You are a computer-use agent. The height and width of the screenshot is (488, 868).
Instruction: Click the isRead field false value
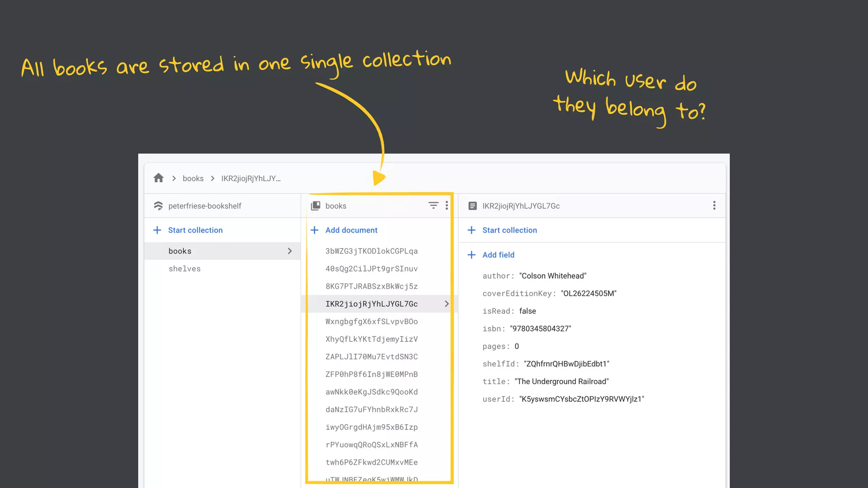click(x=527, y=311)
